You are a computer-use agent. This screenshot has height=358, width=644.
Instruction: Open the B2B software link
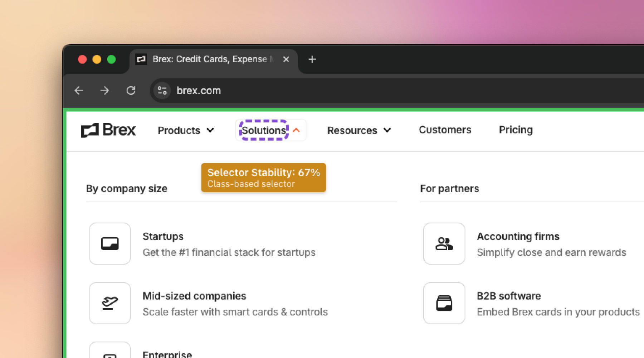pyautogui.click(x=509, y=296)
